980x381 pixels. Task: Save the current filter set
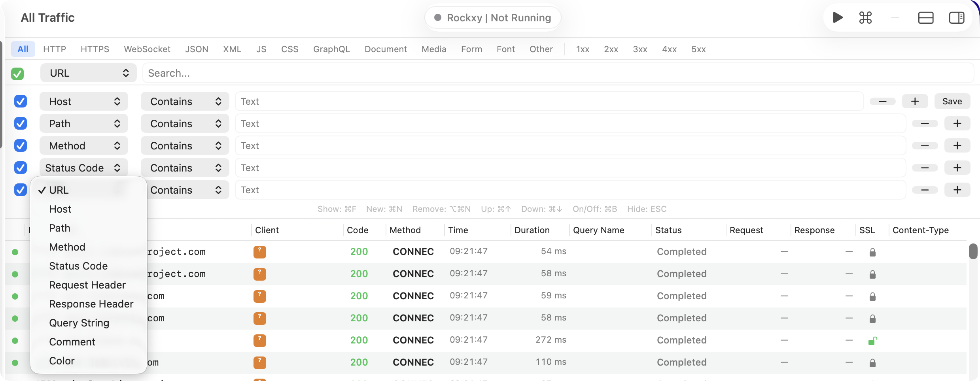pyautogui.click(x=952, y=102)
